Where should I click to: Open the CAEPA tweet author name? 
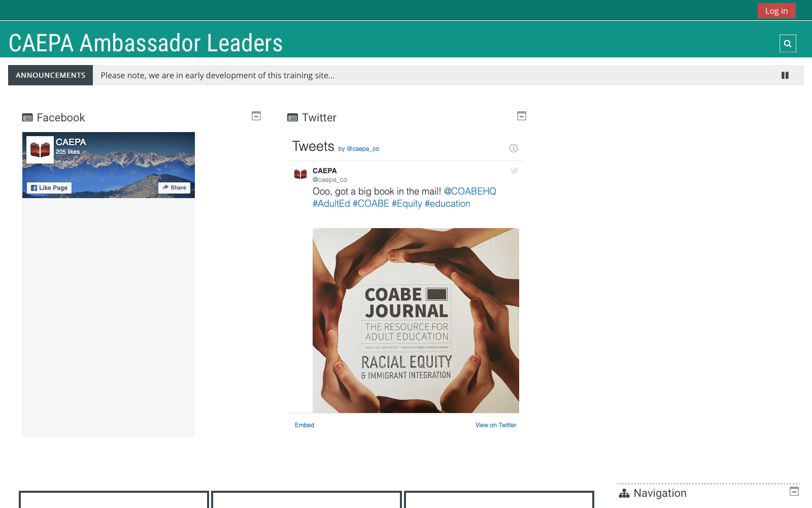click(325, 171)
